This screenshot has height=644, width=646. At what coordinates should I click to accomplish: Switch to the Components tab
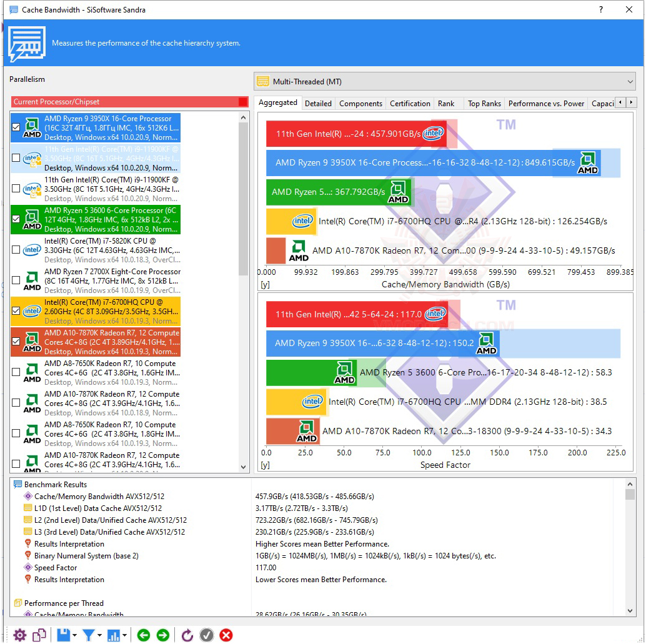pyautogui.click(x=360, y=104)
